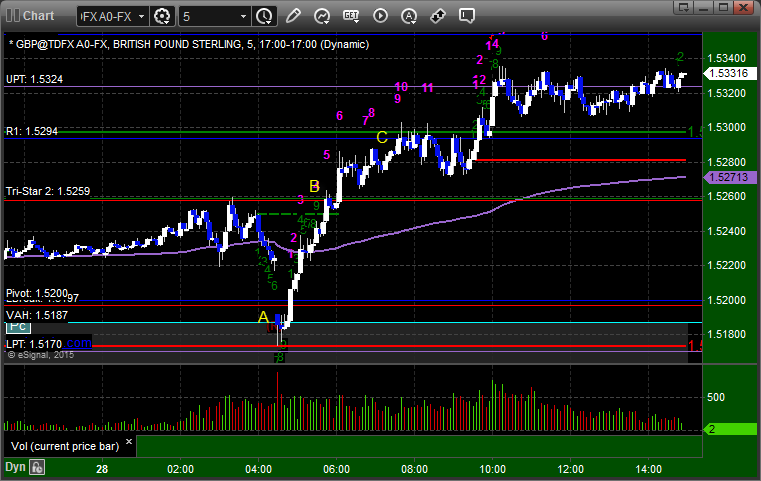Image resolution: width=761 pixels, height=481 pixels.
Task: Click the yellow wave label A
Action: pyautogui.click(x=263, y=317)
